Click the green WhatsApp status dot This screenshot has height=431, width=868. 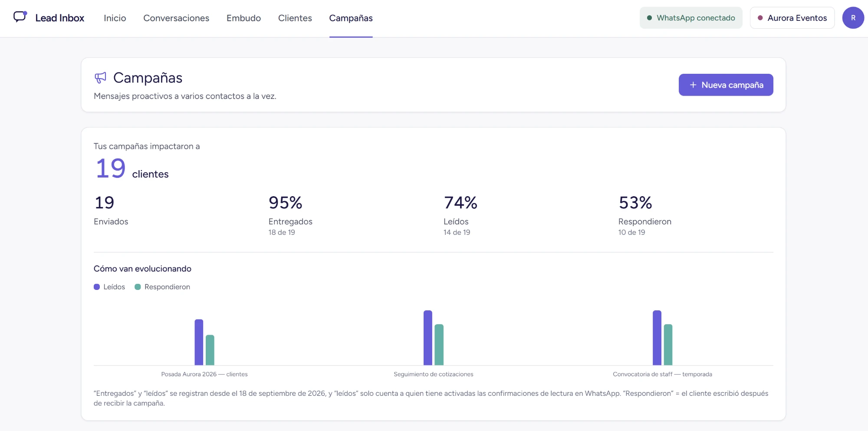click(x=649, y=18)
